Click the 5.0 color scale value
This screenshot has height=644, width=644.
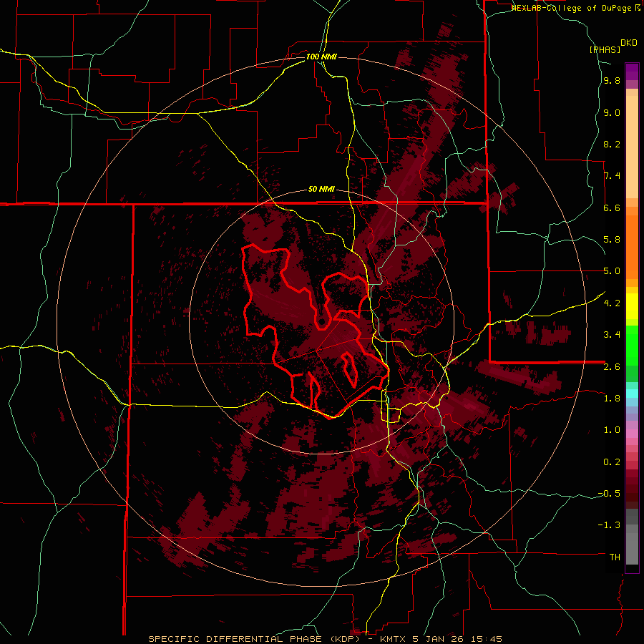point(612,271)
